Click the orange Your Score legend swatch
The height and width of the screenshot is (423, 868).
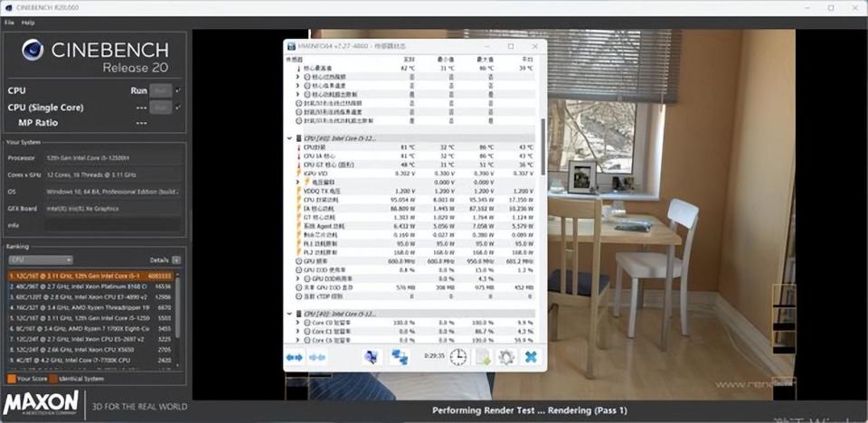point(12,379)
